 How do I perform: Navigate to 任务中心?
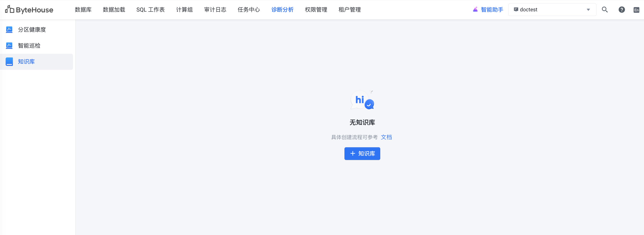[249, 10]
